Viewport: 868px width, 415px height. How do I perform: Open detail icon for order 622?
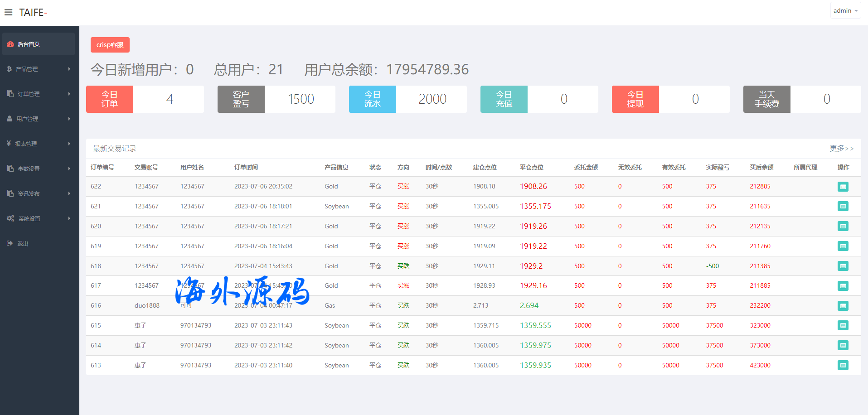843,187
